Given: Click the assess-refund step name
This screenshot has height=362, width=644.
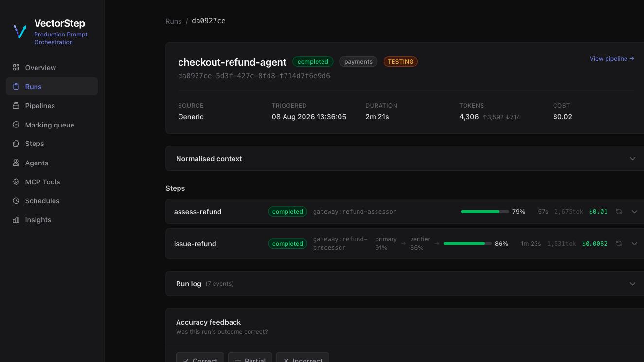Looking at the screenshot, I should [198, 212].
